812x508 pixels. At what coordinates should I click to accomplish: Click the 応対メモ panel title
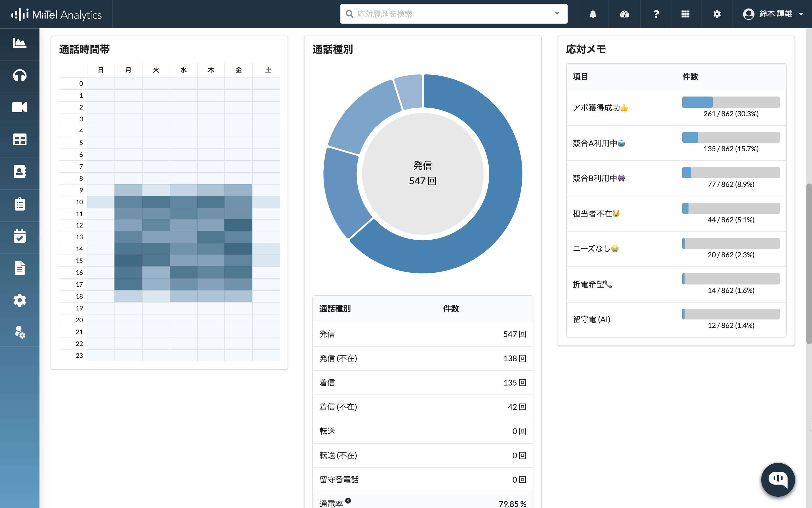(586, 49)
